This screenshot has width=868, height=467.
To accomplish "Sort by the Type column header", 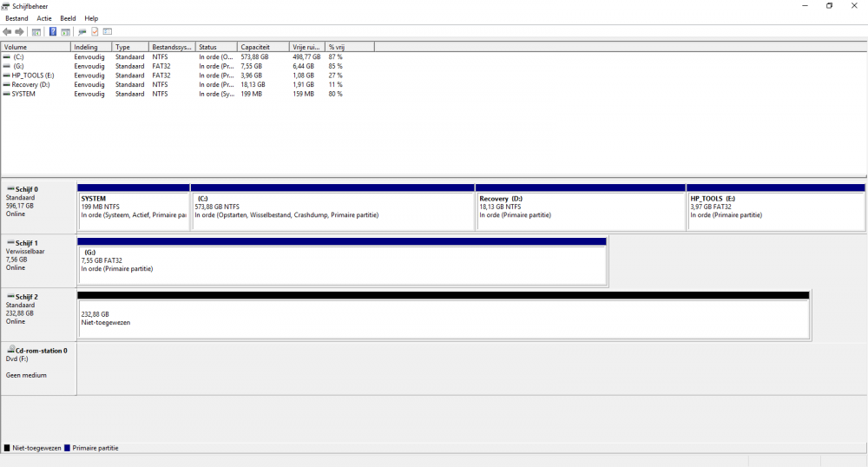I will coord(131,47).
